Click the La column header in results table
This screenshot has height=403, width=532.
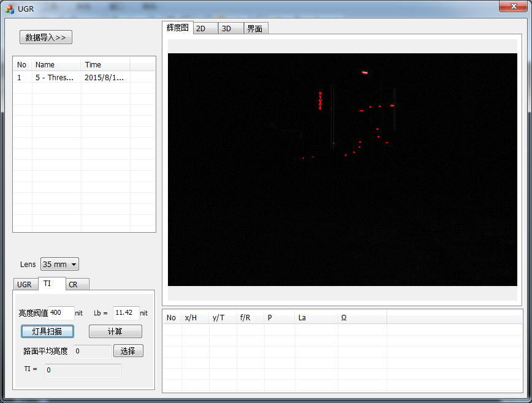coord(316,317)
